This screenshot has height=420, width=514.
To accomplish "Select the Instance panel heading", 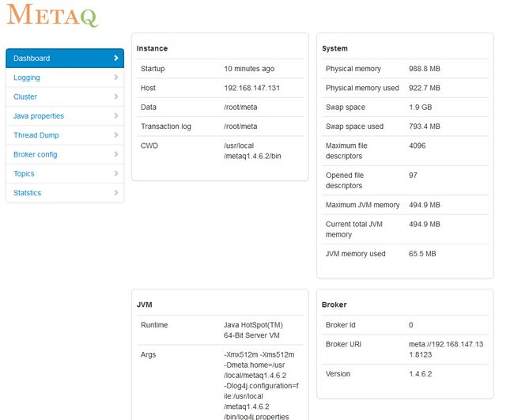I will [152, 48].
